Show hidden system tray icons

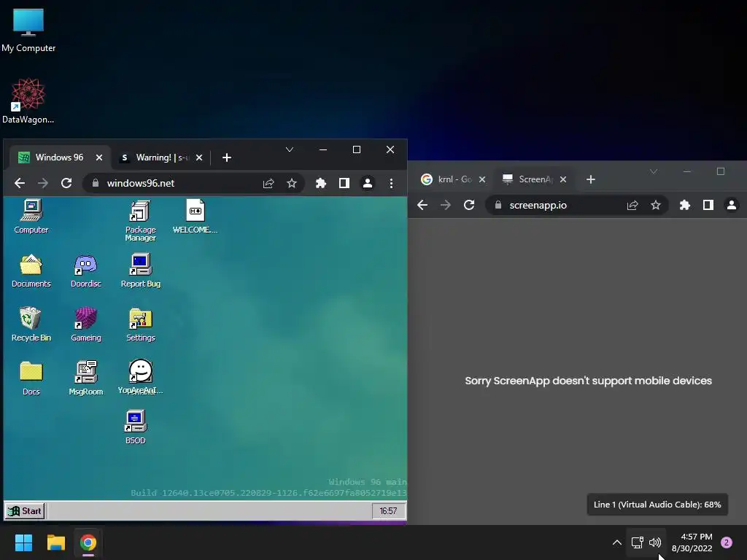point(616,542)
